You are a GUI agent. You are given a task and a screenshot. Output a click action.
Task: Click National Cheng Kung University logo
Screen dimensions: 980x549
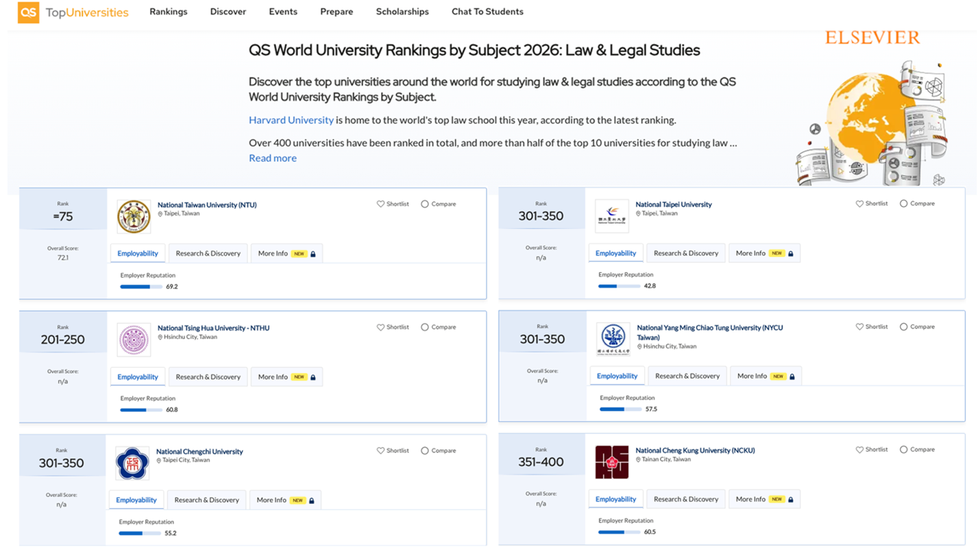pos(611,462)
